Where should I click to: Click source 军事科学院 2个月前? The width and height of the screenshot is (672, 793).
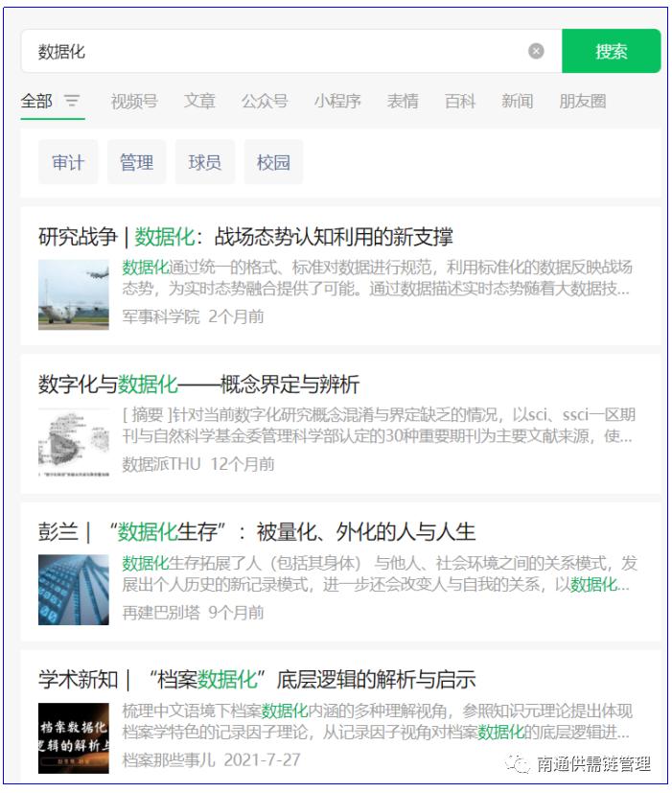click(193, 316)
